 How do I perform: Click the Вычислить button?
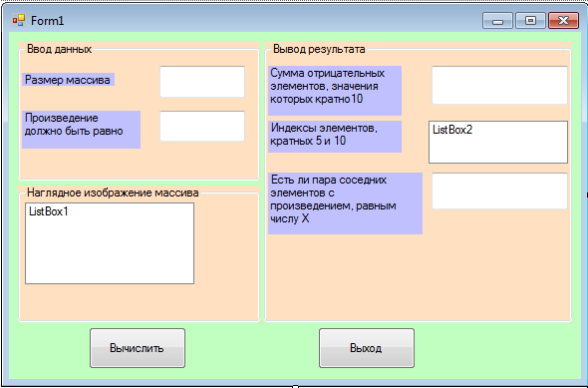tap(138, 348)
